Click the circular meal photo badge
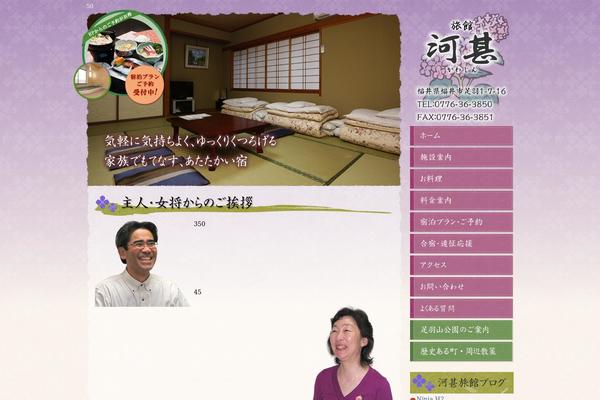The height and width of the screenshot is (400, 600). (124, 44)
